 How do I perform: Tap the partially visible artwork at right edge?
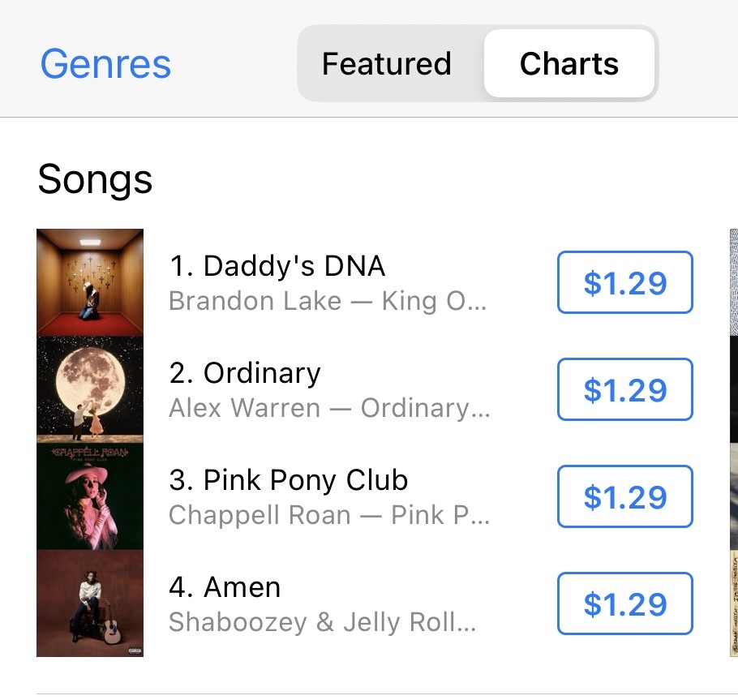pos(734,443)
